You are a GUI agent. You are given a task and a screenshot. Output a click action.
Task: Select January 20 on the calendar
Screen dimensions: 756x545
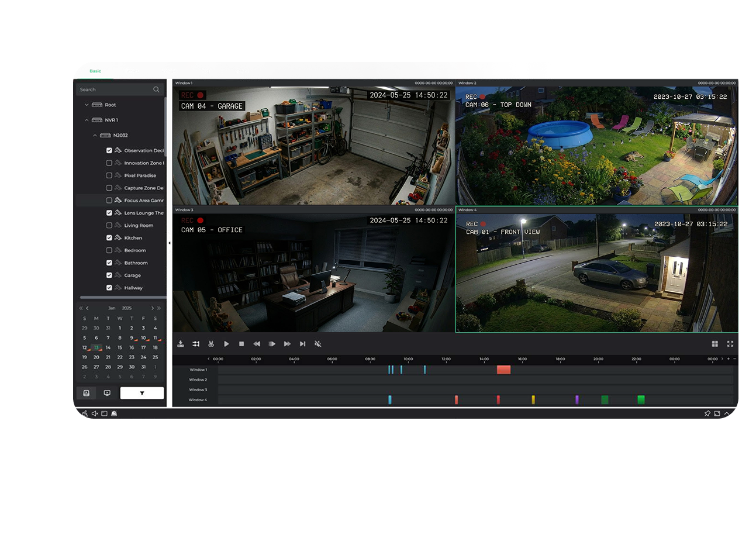96,357
